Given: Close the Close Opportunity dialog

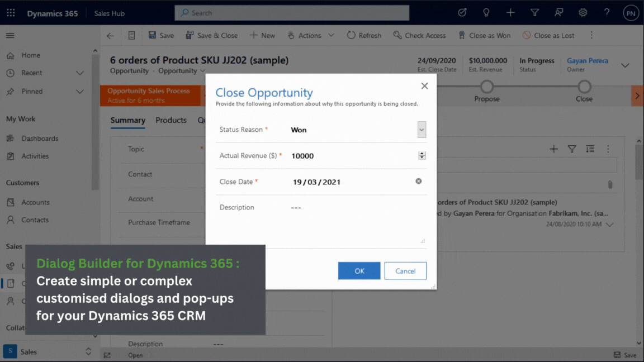Looking at the screenshot, I should tap(424, 86).
